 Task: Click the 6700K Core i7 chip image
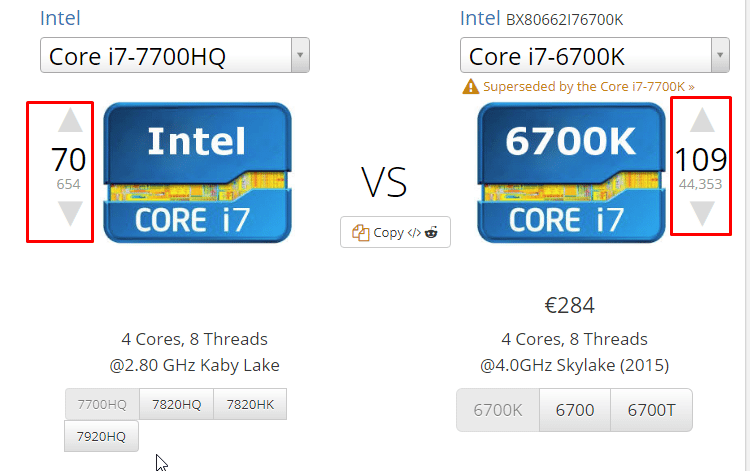(571, 172)
